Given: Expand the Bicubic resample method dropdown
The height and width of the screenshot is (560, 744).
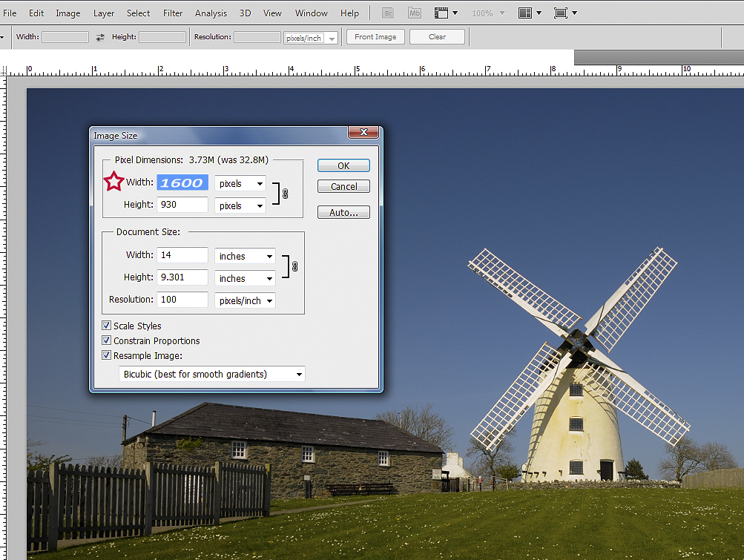Looking at the screenshot, I should 212,375.
